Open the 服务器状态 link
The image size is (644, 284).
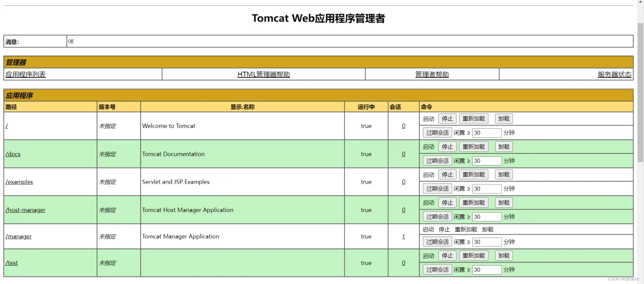(x=614, y=74)
